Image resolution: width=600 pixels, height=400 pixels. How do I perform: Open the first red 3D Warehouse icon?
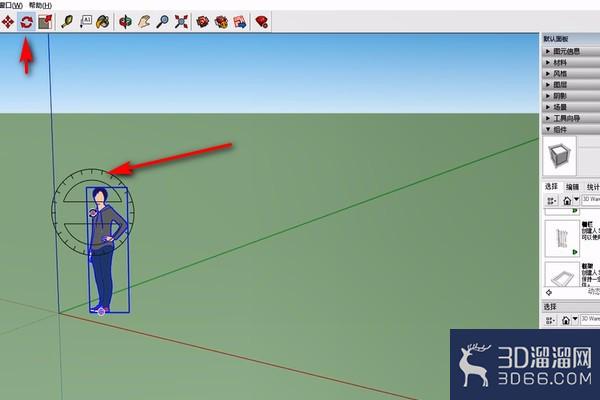pos(202,22)
